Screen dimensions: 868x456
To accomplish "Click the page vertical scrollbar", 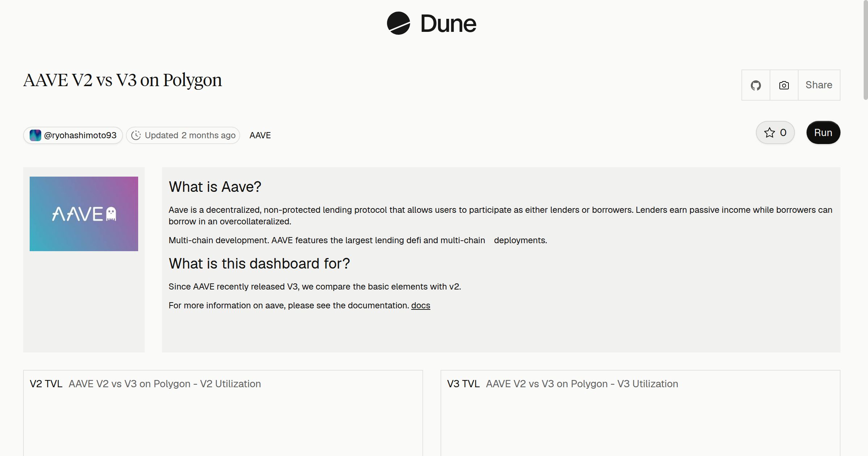I will tap(865, 50).
